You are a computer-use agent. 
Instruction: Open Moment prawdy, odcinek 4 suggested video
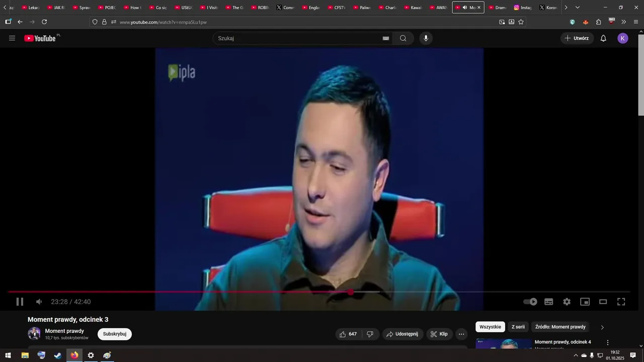coord(563,342)
